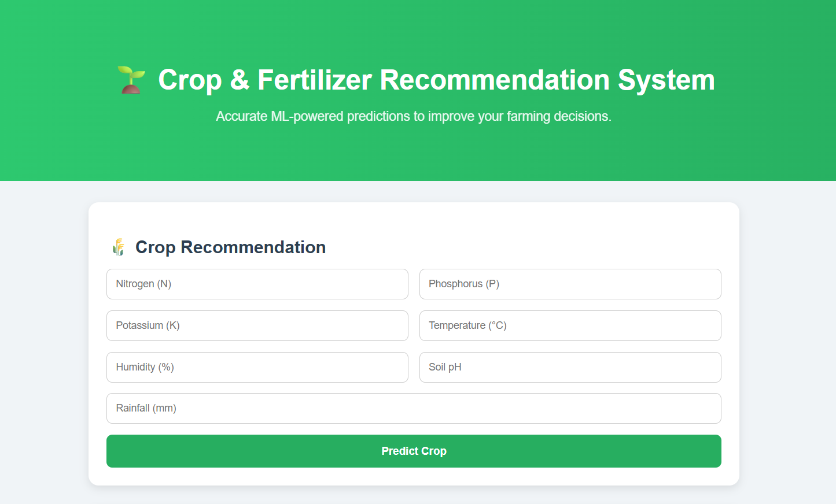Activate the Temperature (°C) input
Image resolution: width=836 pixels, height=504 pixels.
pos(570,325)
